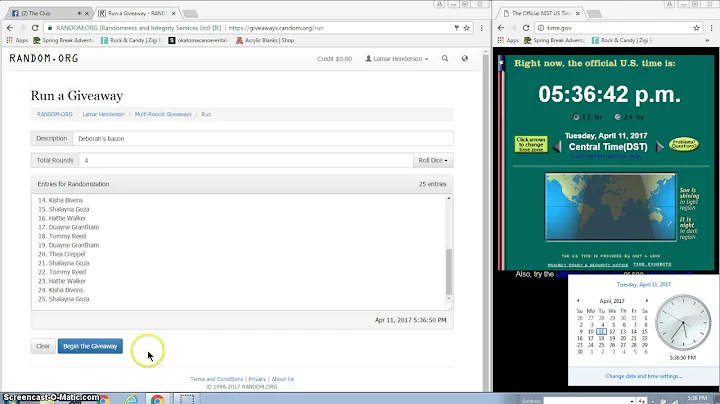Open Spring Break Adventure bookmark in left window
The height and width of the screenshot is (404, 720).
(x=63, y=40)
